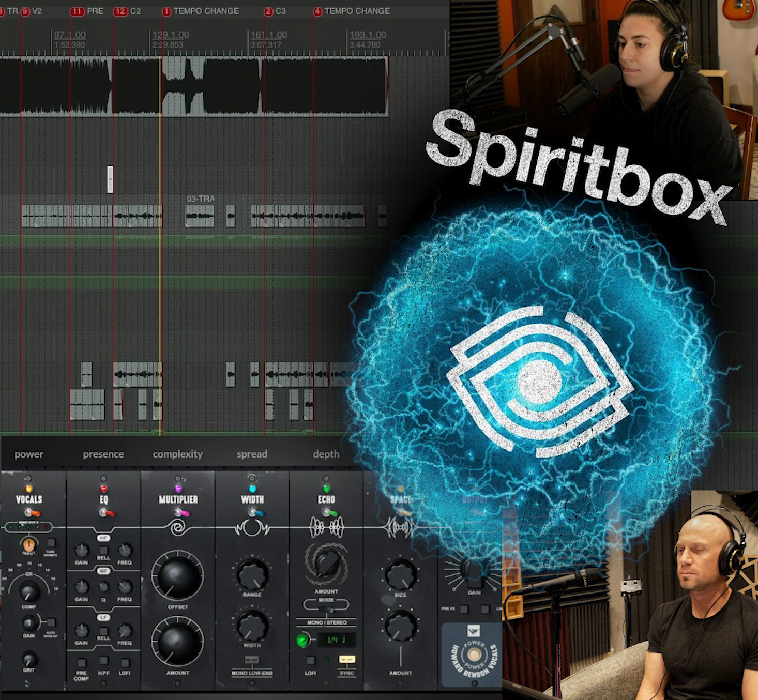Enable the LOFI button in Echo module

click(x=310, y=660)
